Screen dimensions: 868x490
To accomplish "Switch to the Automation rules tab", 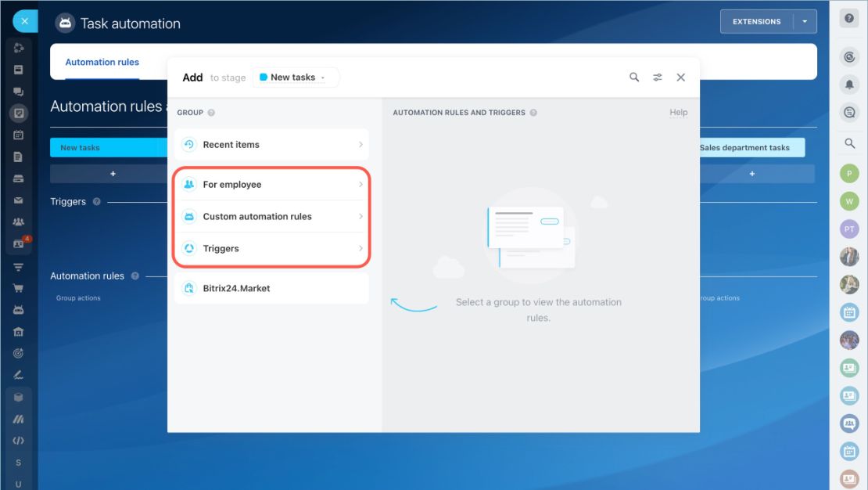I will [102, 62].
